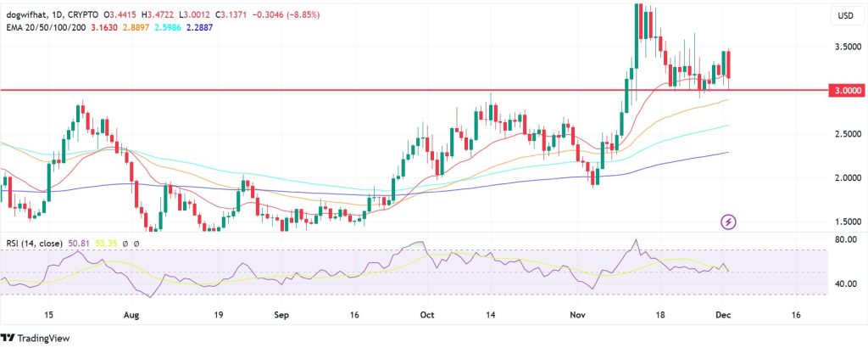Open the USD currency selector
The width and height of the screenshot is (868, 348).
pyautogui.click(x=844, y=15)
